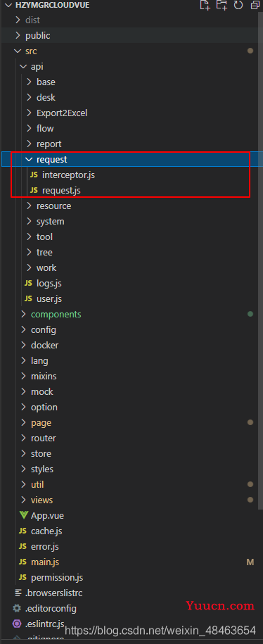The image size is (263, 644).
Task: Open the .browserslistrc file
Action: coord(54,593)
